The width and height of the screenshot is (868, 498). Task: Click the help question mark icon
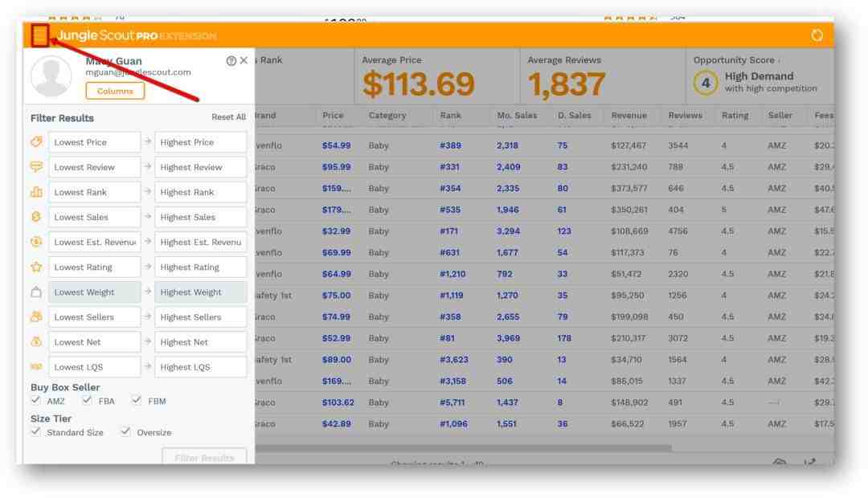point(231,61)
